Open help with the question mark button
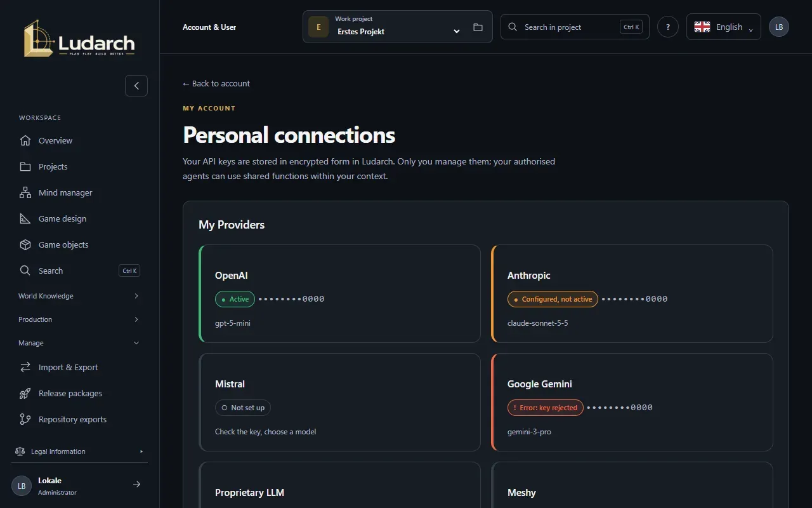This screenshot has height=508, width=812. click(x=668, y=27)
